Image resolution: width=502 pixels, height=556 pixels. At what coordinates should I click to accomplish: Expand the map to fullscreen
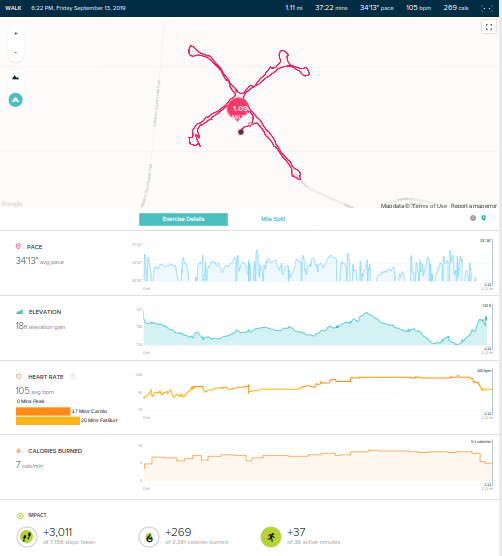tap(489, 27)
